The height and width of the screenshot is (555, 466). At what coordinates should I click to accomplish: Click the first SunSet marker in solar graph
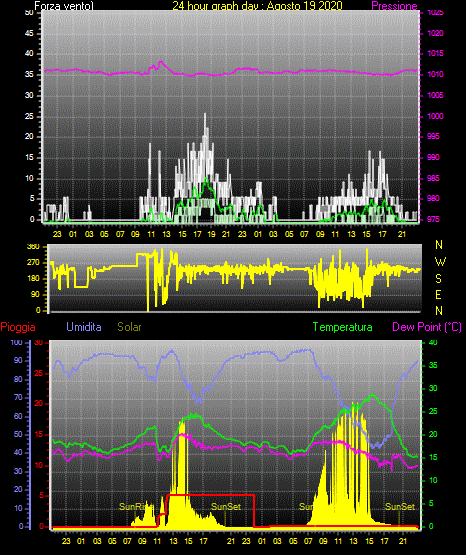coord(226,507)
